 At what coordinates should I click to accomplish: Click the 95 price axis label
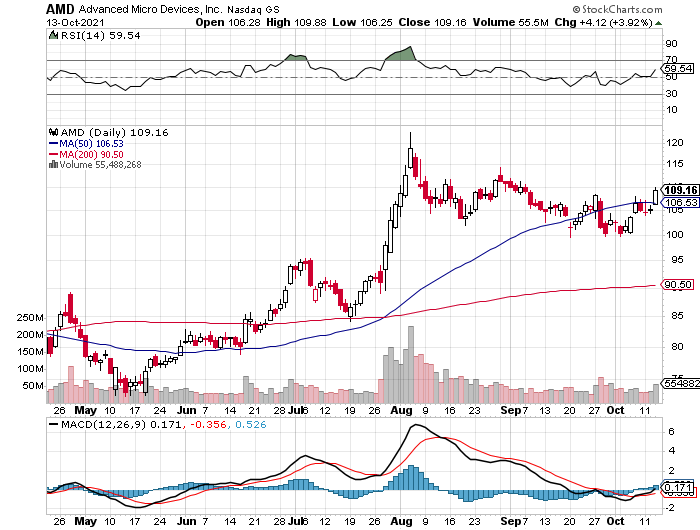click(x=677, y=259)
